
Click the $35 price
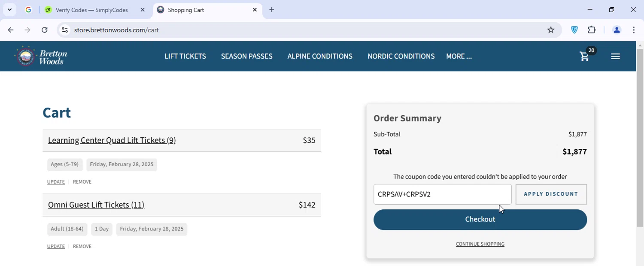[309, 140]
